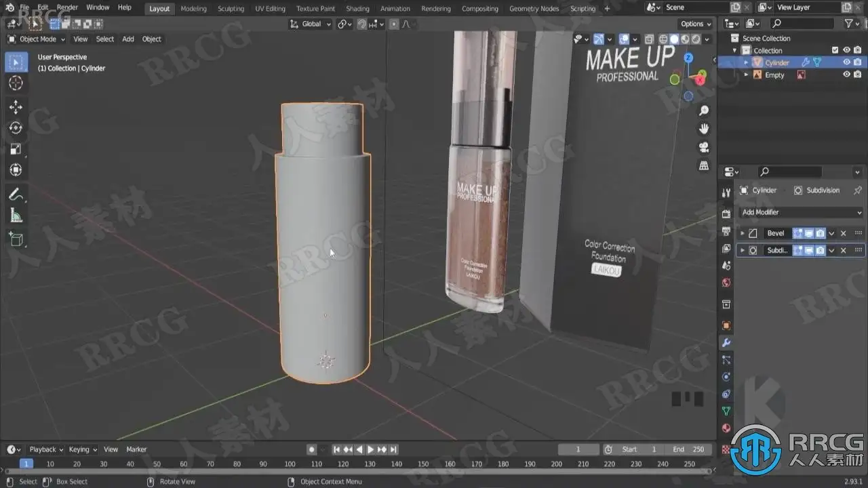Hide the Cylinder object in the outliner

(x=846, y=62)
